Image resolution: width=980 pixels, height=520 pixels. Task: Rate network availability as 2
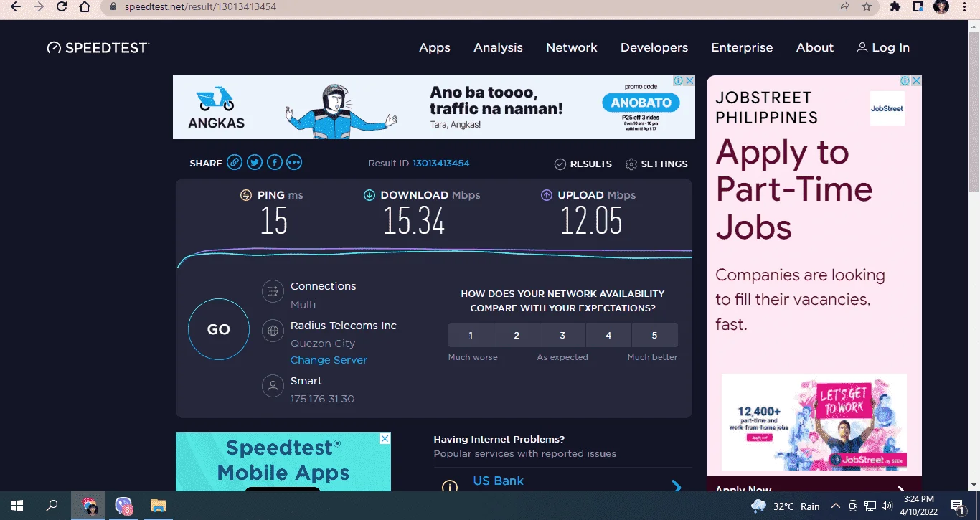pos(517,335)
